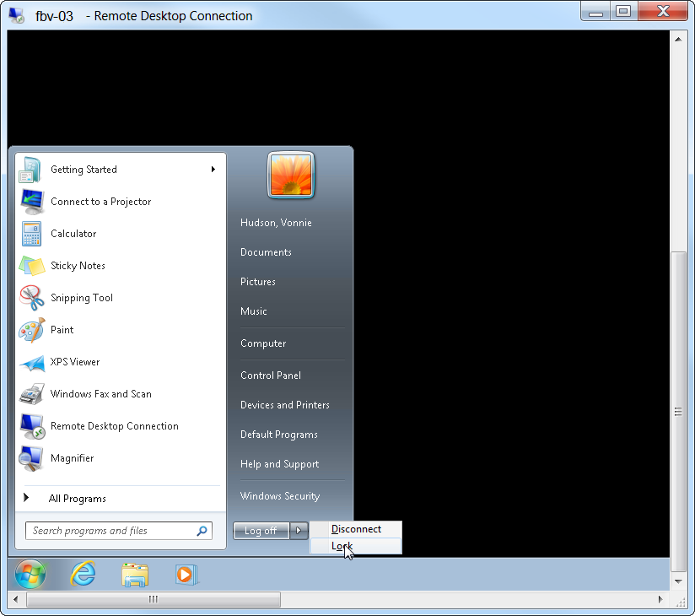Launch Windows Media Player from taskbar
The image size is (695, 616).
(x=186, y=575)
